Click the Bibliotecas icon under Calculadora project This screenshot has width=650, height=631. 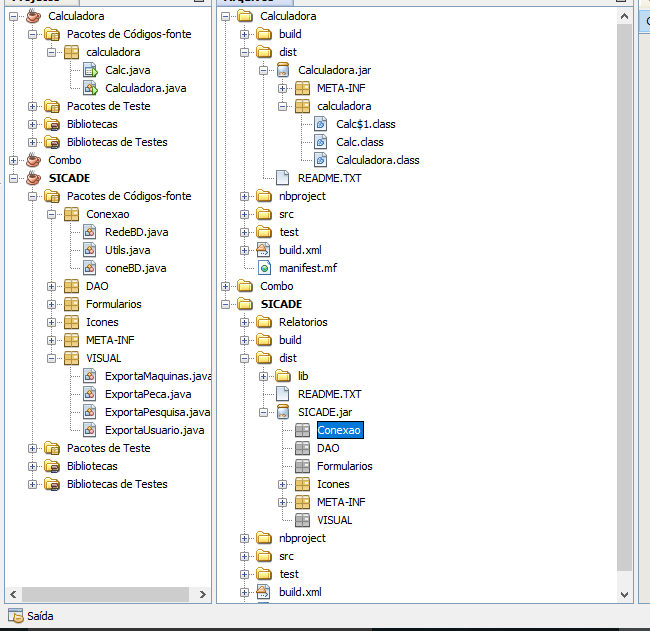pyautogui.click(x=52, y=124)
